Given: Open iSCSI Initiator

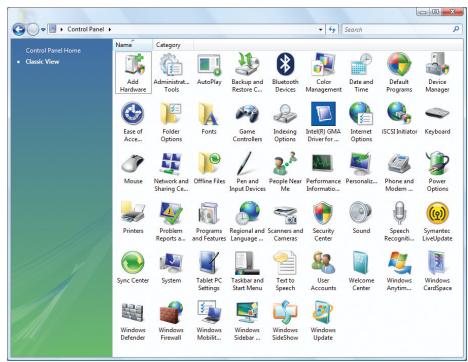Looking at the screenshot, I should click(x=399, y=119).
